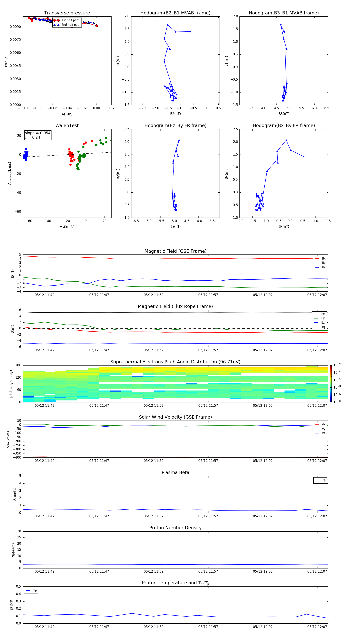Click the 'Solar Wind Velocity (GSE Frame)' title

[175, 417]
